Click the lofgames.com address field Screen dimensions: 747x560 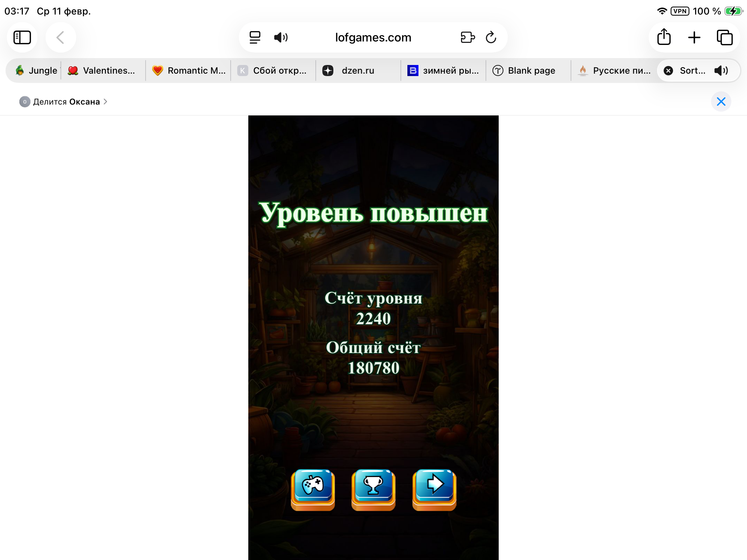tap(373, 37)
